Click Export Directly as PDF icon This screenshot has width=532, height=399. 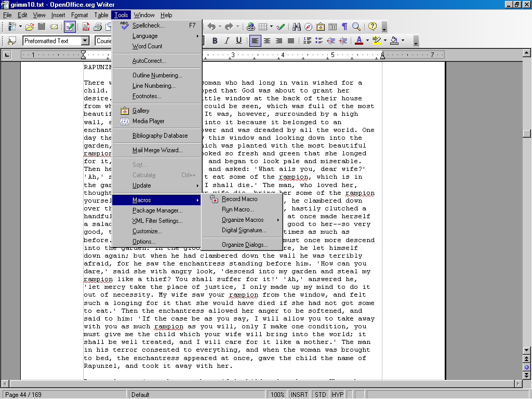[86, 26]
